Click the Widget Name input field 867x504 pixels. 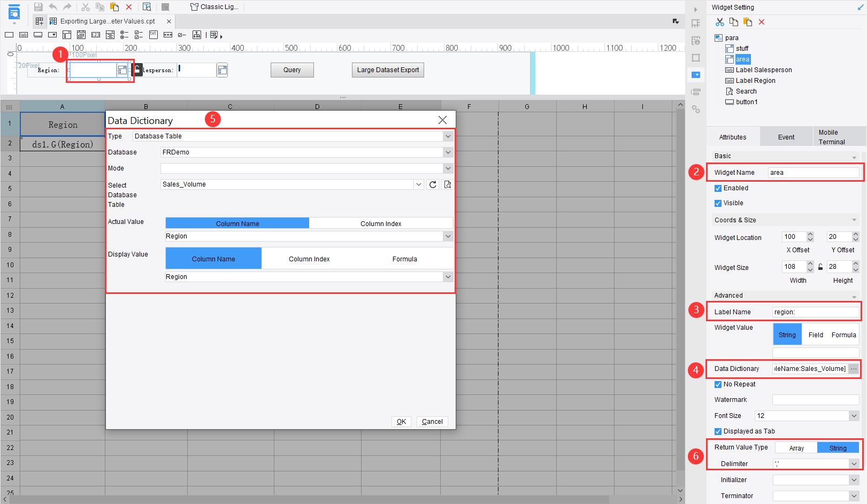pos(814,173)
